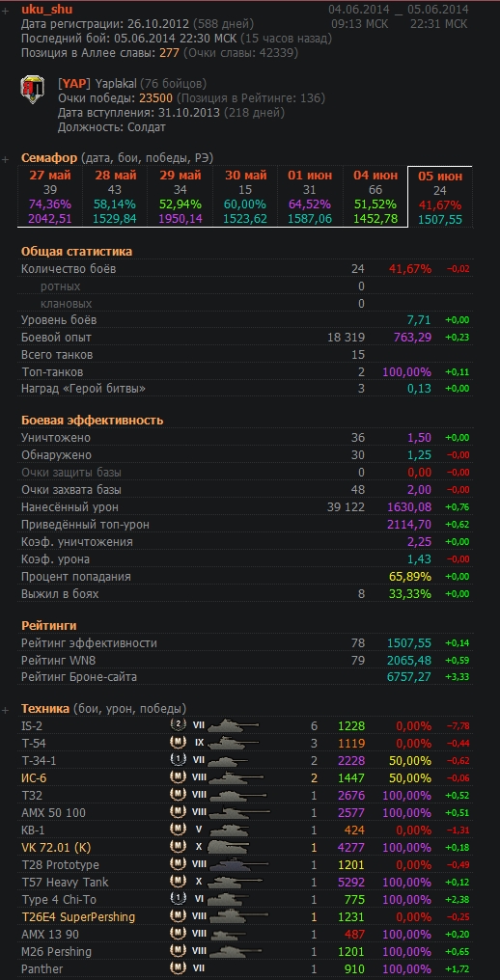Click the M26 Pershing tank silhouette

pos(234,952)
